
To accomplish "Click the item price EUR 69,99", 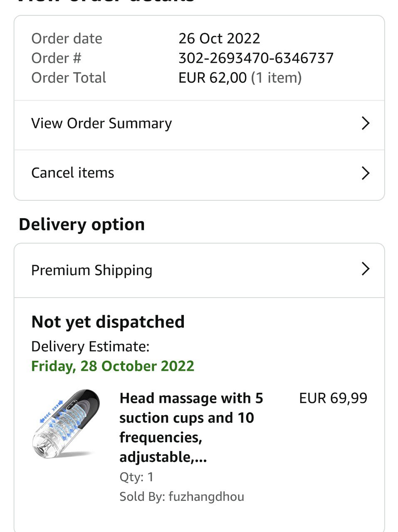I will pos(333,398).
